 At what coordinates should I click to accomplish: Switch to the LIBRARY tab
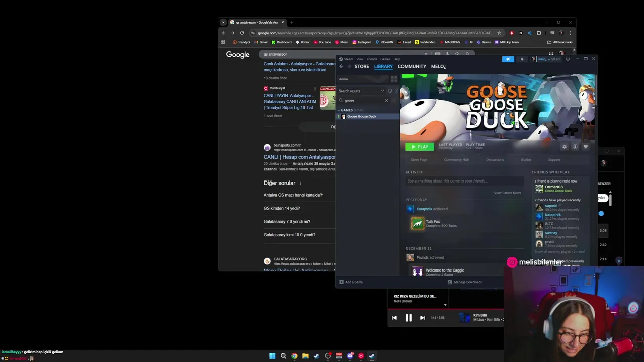point(383,66)
